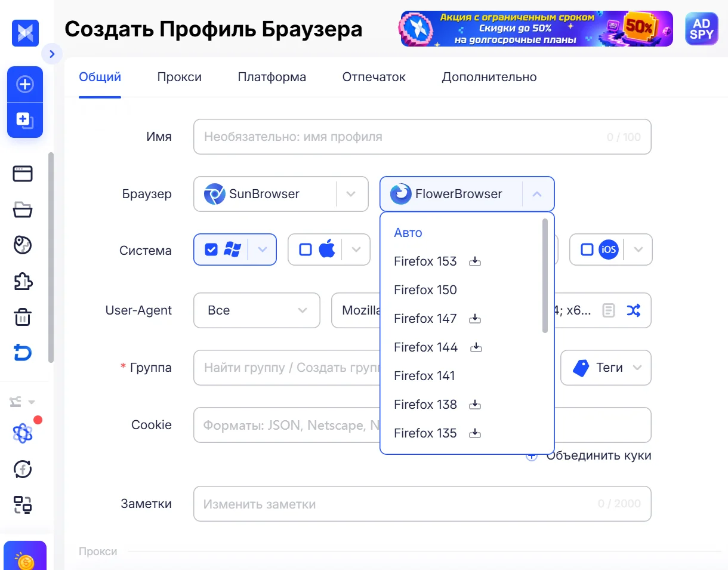Click the User-Agent list document icon

pos(609,310)
